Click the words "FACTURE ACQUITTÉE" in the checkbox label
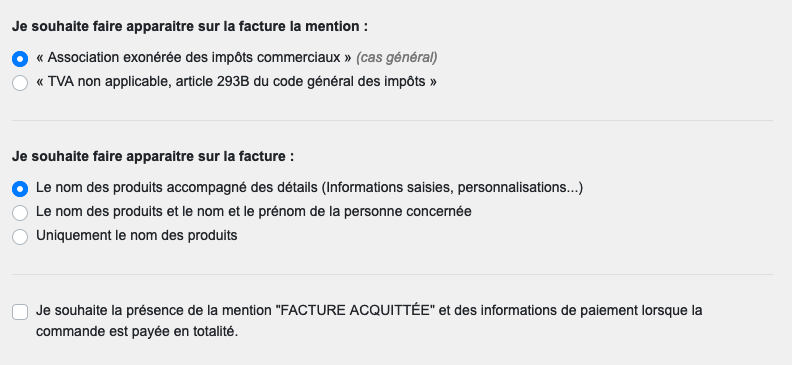Screen dimensions: 792x365 pos(356,310)
